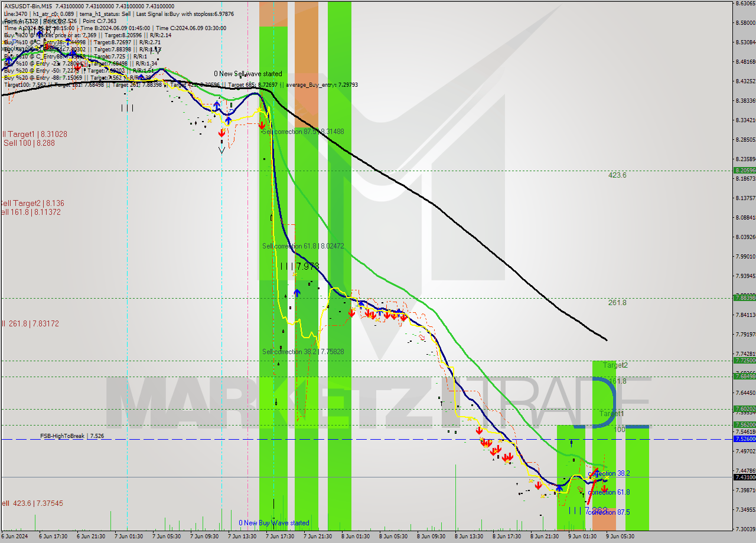
Task: Click the current price tag 7.43100
Action: pos(744,477)
